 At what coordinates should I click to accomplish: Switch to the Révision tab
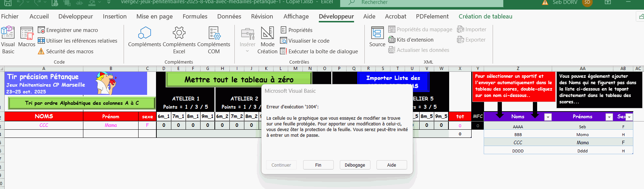262,16
